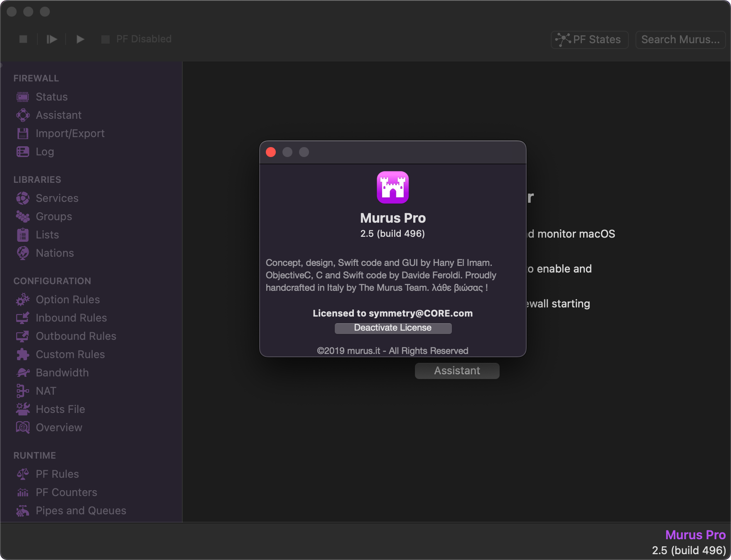Click the Assistant button below the dialog

tap(457, 371)
